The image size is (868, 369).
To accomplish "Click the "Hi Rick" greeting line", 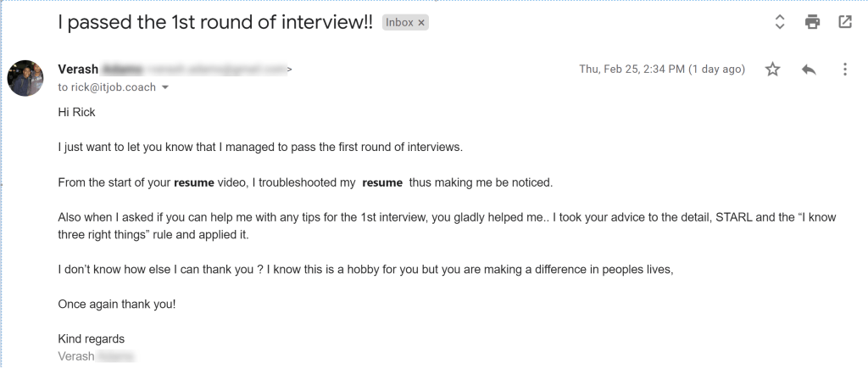I will pyautogui.click(x=78, y=111).
